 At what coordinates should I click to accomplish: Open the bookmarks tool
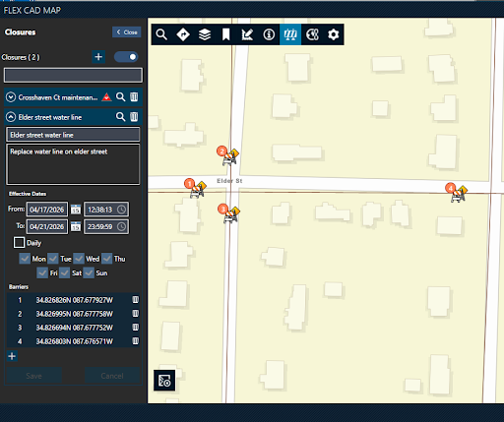coord(225,34)
